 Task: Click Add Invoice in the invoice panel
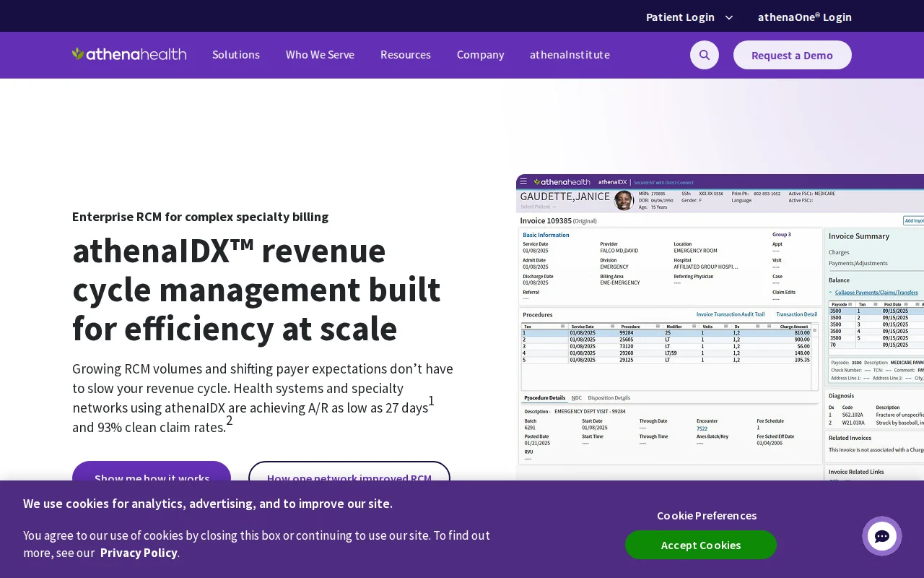[x=915, y=220]
